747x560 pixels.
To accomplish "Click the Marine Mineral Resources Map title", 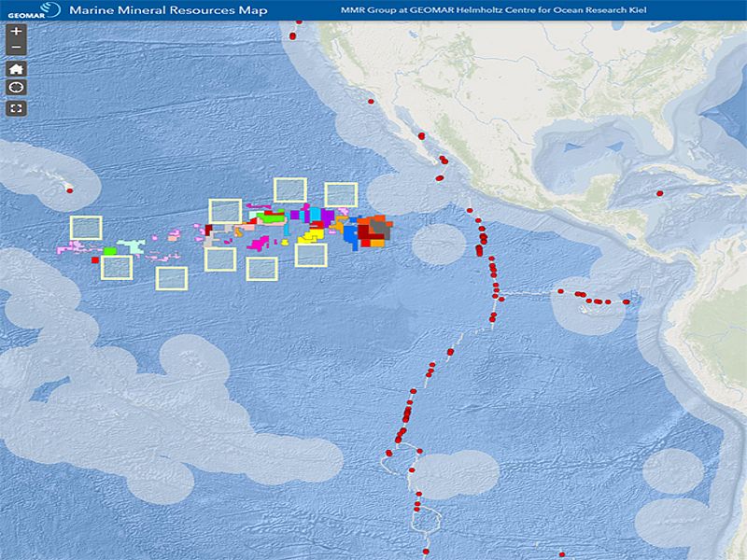I will tap(168, 11).
